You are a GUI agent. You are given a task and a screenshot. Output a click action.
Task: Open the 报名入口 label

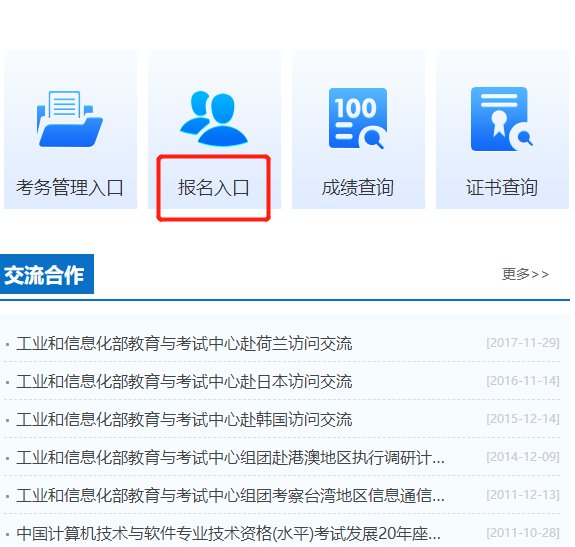pyautogui.click(x=214, y=187)
